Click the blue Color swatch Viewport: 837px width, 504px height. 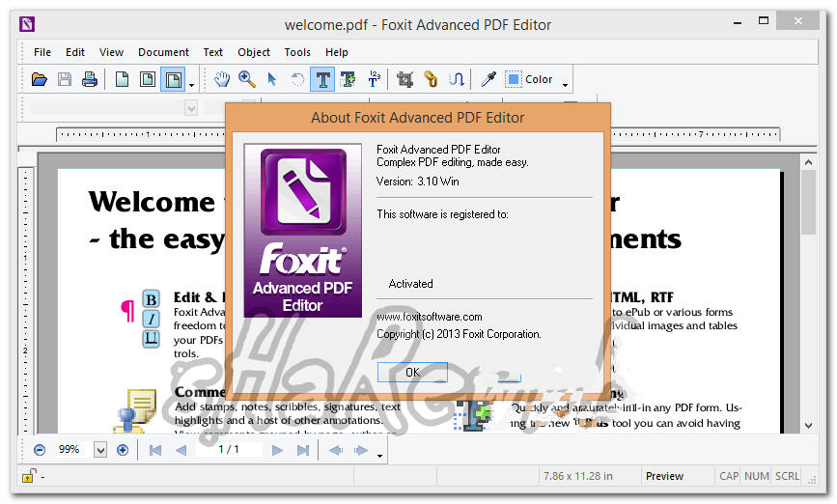point(513,79)
